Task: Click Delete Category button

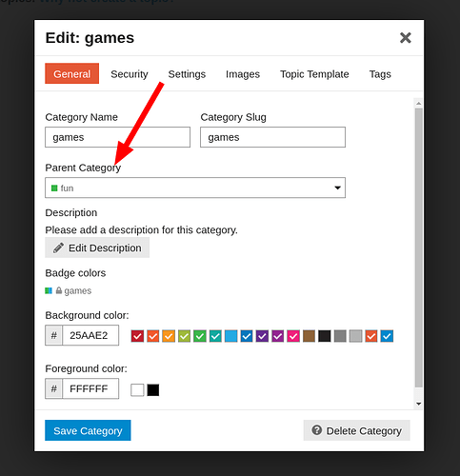Action: pyautogui.click(x=356, y=430)
